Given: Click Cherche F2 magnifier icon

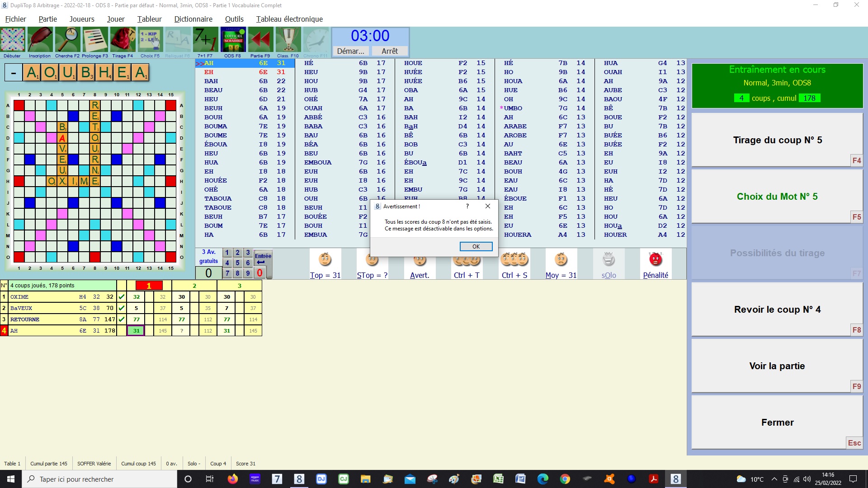Looking at the screenshot, I should pos(67,40).
